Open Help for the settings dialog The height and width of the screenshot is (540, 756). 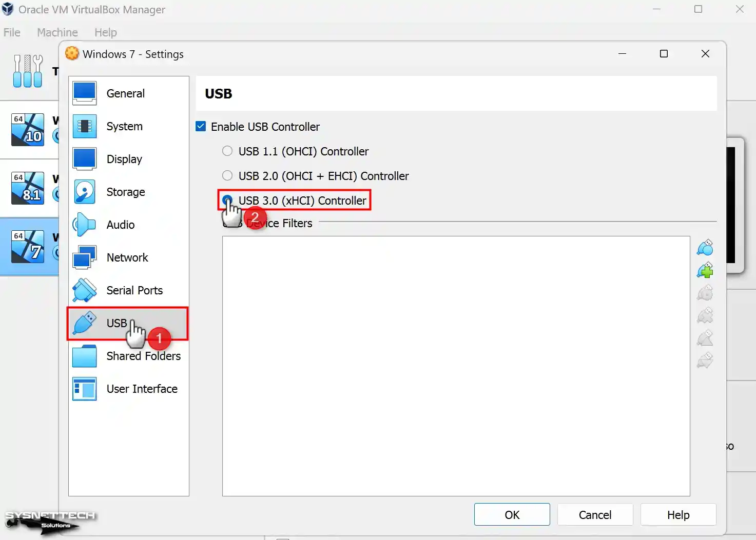tap(679, 514)
